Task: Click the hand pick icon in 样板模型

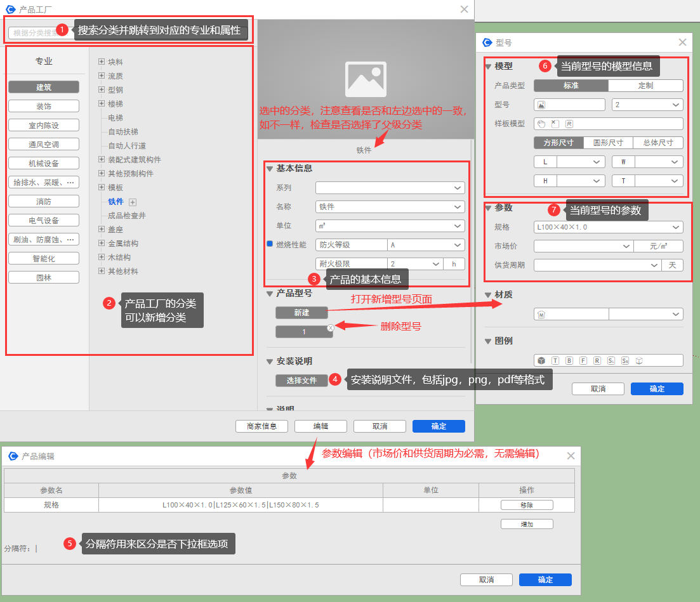Action: coord(541,124)
